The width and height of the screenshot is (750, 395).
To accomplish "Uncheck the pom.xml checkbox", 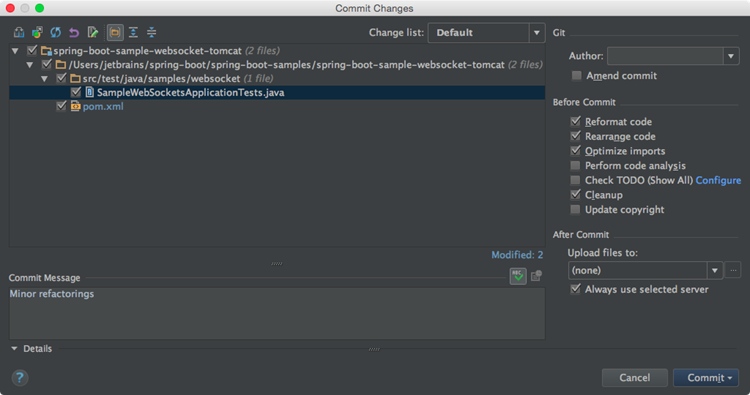I will point(61,106).
